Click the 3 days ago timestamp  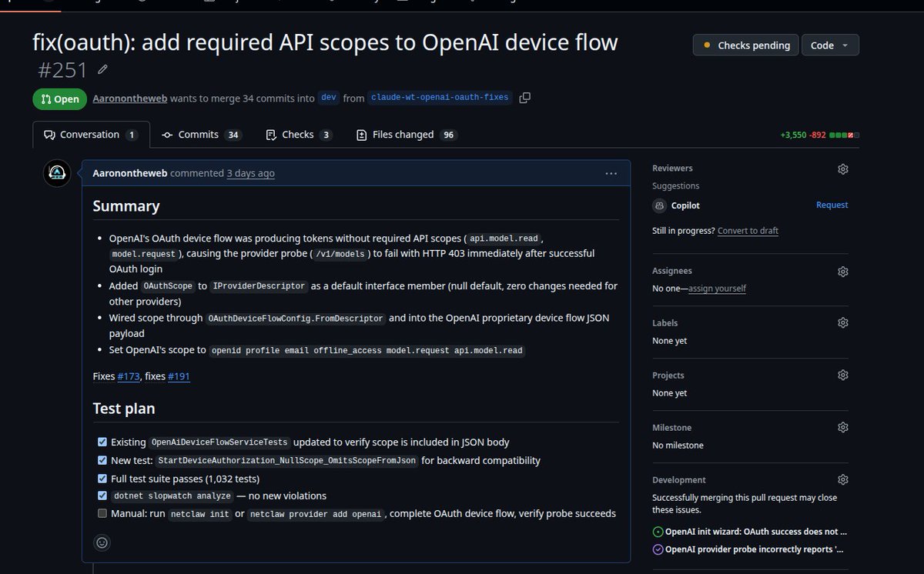click(250, 173)
